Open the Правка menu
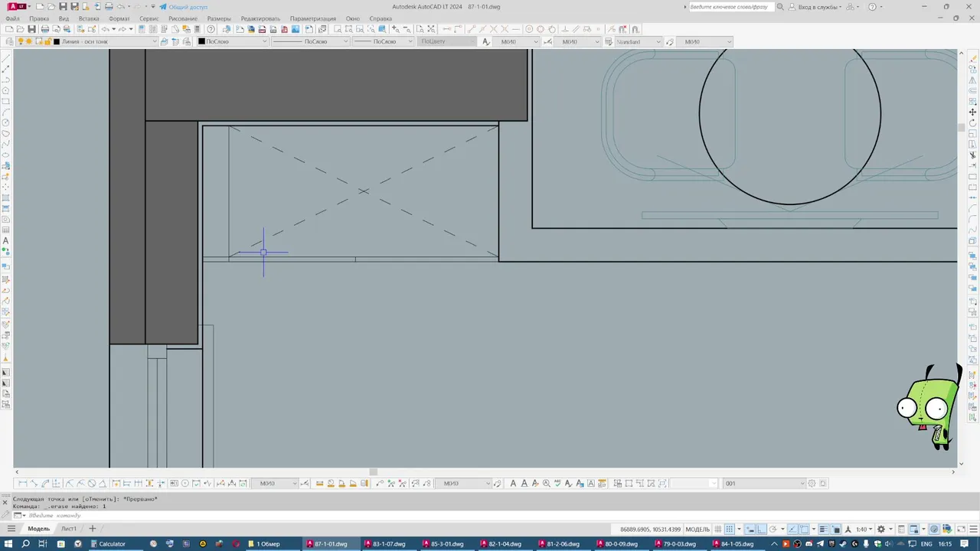Viewport: 980px width, 551px height. [x=39, y=18]
